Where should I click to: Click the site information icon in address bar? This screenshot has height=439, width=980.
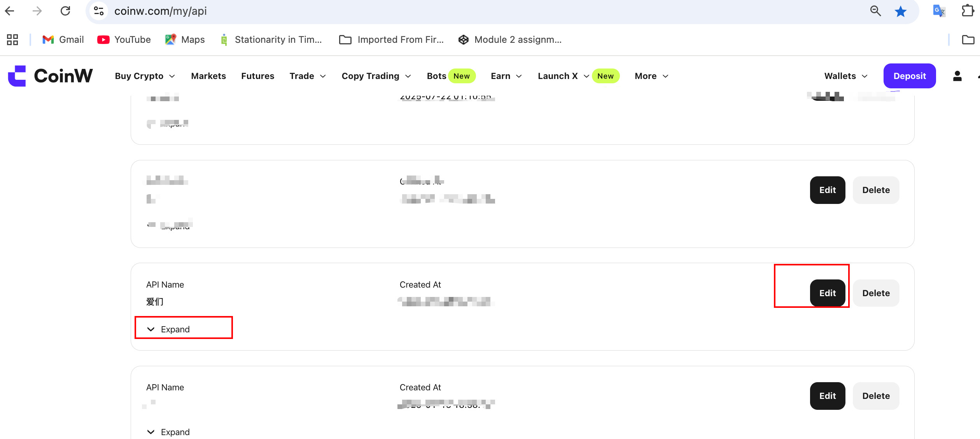[x=99, y=11]
